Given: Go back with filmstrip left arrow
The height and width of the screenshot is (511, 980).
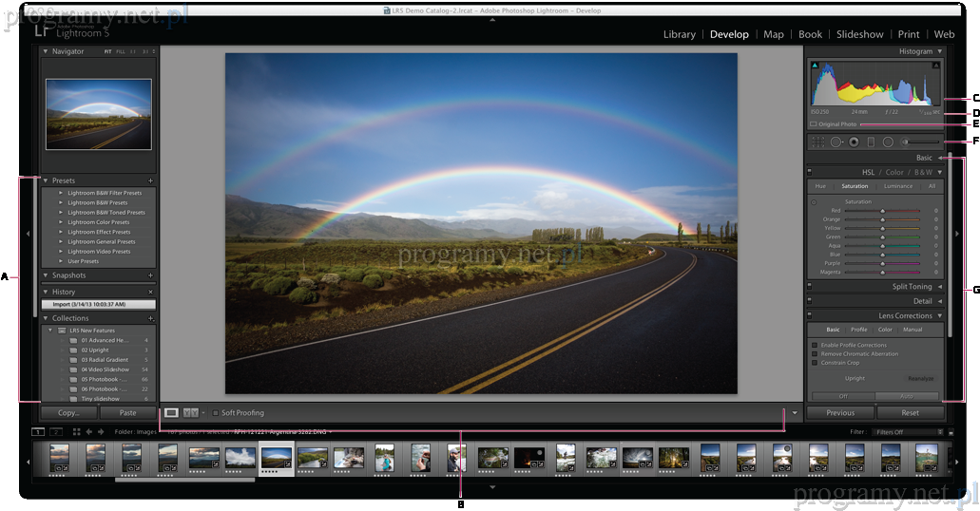Looking at the screenshot, I should pyautogui.click(x=89, y=431).
